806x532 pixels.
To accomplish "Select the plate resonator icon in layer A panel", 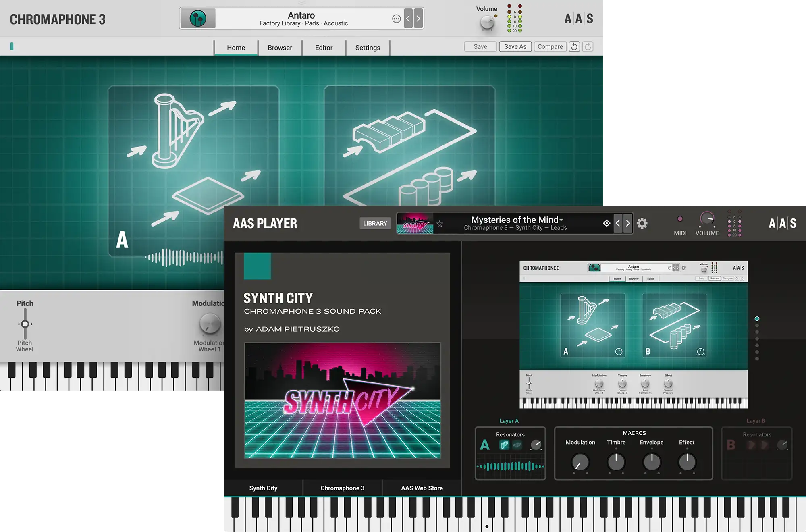I will coord(208,195).
